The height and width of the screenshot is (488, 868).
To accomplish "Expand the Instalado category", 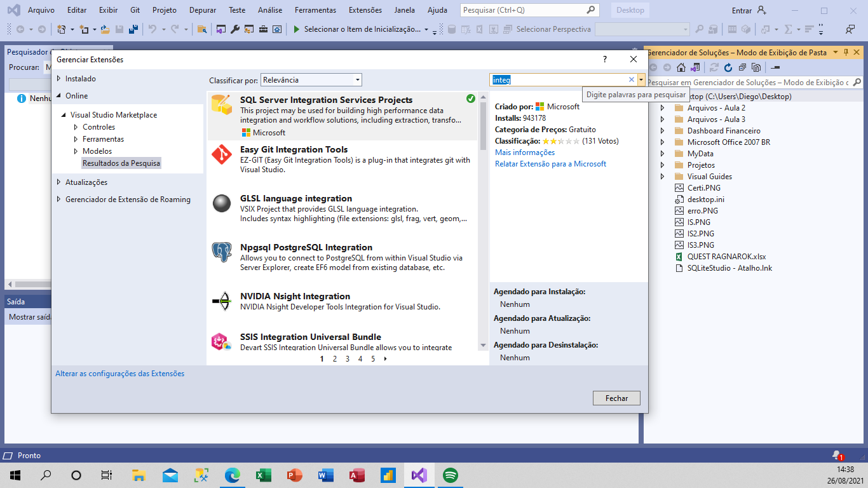I will pyautogui.click(x=59, y=79).
